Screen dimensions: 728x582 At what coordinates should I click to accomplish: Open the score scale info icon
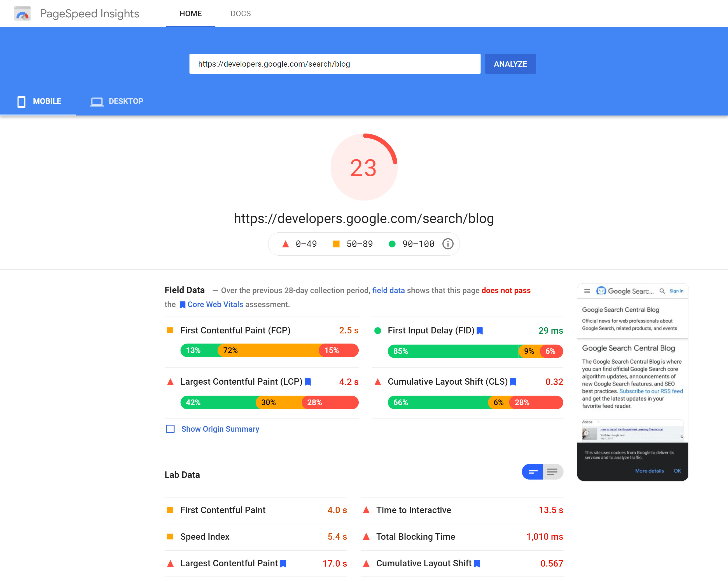(448, 244)
